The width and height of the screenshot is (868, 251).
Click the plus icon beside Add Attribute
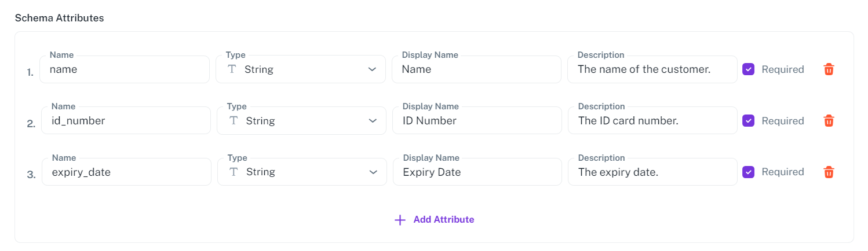[x=400, y=220]
